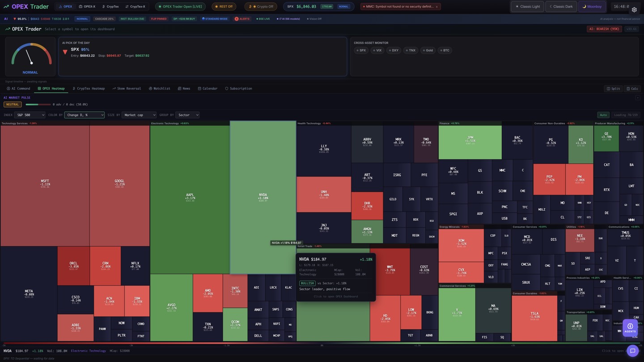Click the MSFT heatmap tile

45,183
